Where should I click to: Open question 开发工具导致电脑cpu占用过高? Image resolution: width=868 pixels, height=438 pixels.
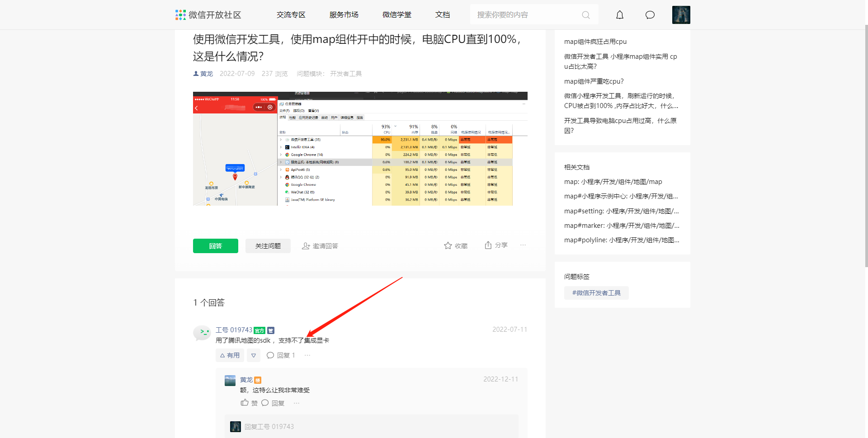(x=621, y=126)
